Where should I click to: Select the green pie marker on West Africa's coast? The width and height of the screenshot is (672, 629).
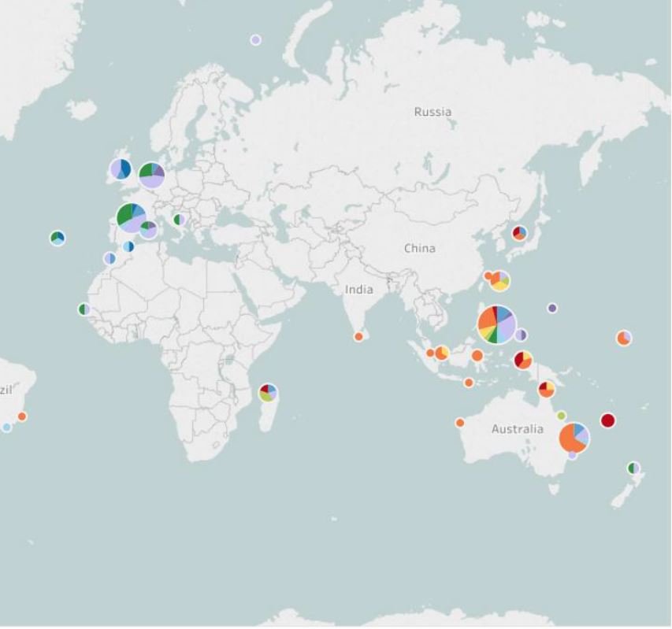point(84,309)
